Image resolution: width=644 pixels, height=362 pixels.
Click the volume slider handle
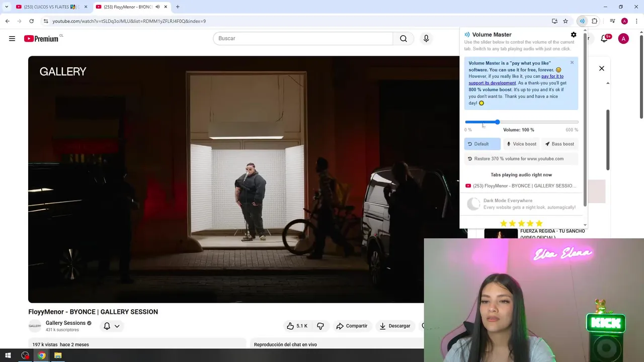[x=497, y=122]
